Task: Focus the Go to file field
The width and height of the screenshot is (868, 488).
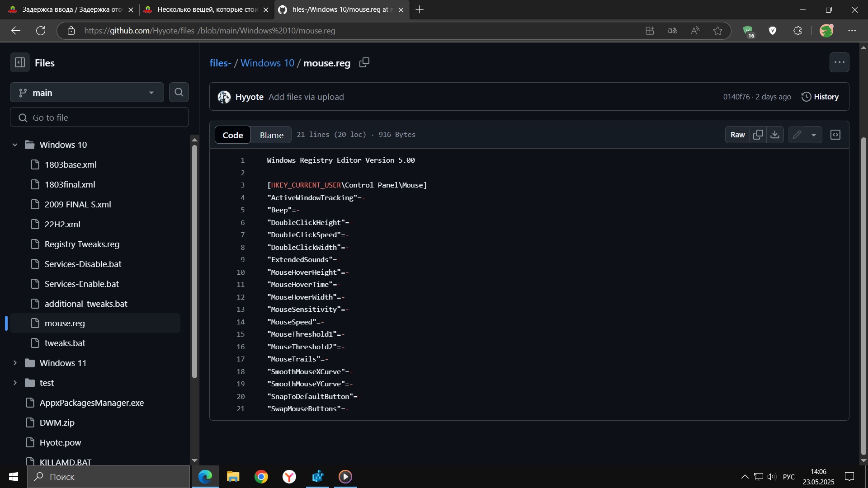Action: pos(99,117)
